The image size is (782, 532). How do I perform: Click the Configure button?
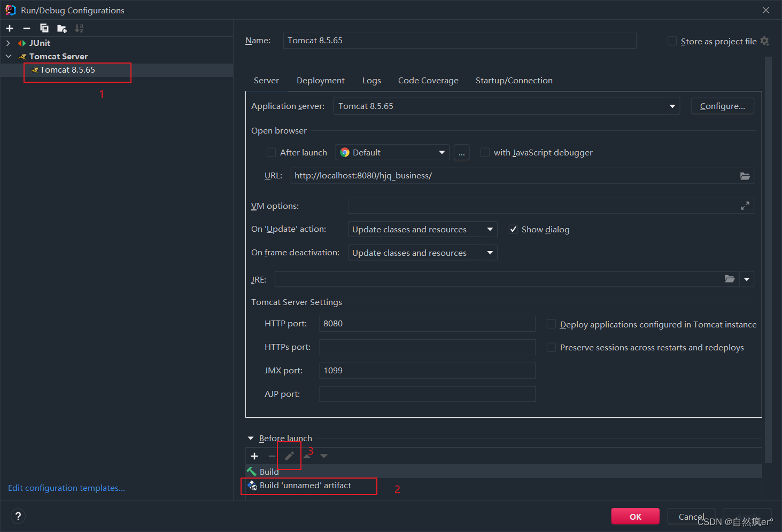click(x=722, y=106)
